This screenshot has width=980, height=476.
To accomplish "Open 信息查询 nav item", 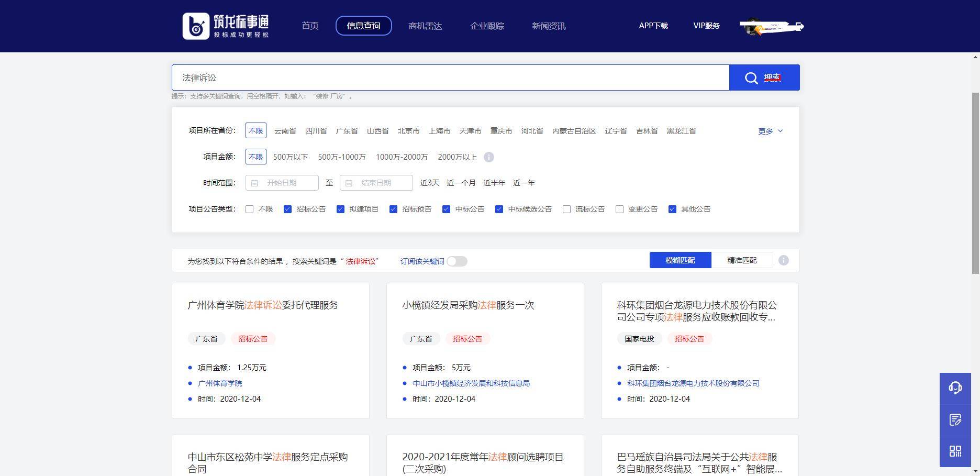I will [363, 26].
